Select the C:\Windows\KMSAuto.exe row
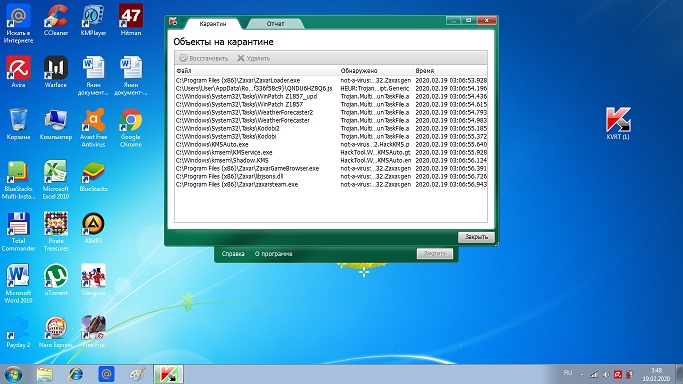Image resolution: width=683 pixels, height=384 pixels. (331, 144)
